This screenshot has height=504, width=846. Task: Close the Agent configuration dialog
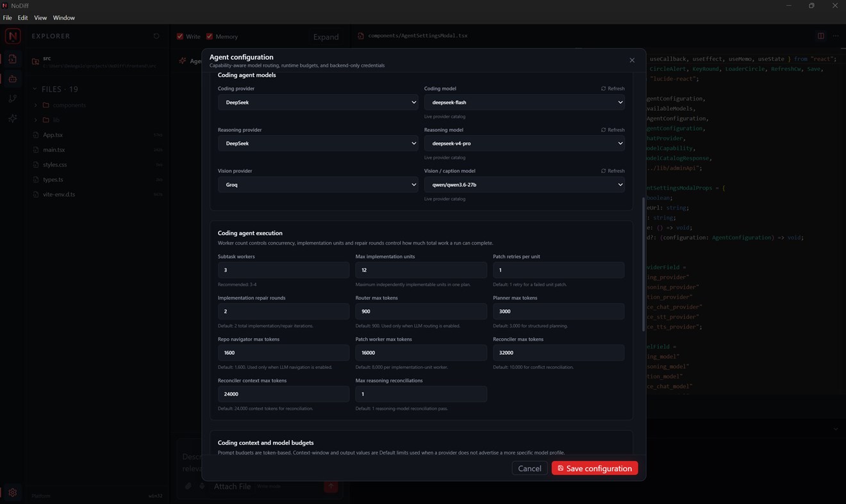pyautogui.click(x=632, y=60)
